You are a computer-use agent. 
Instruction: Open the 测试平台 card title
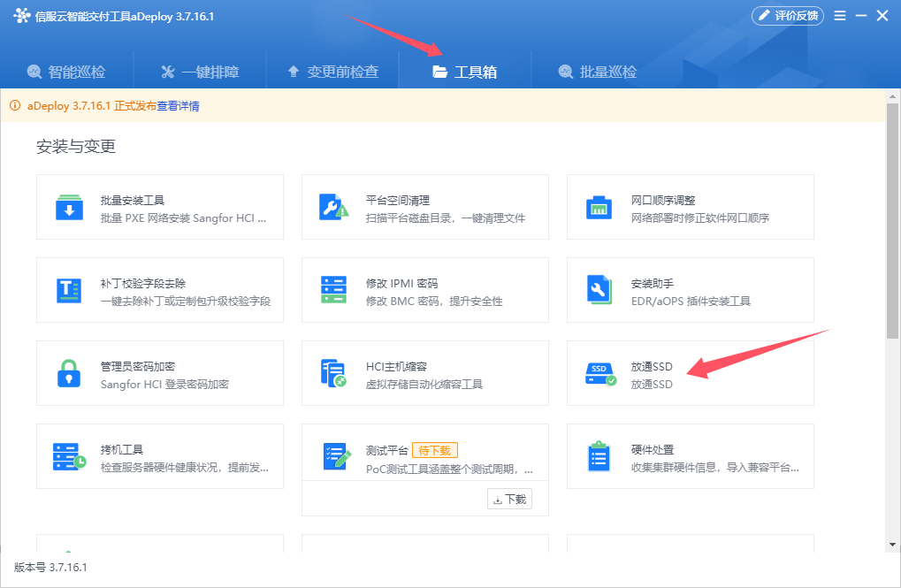(386, 451)
